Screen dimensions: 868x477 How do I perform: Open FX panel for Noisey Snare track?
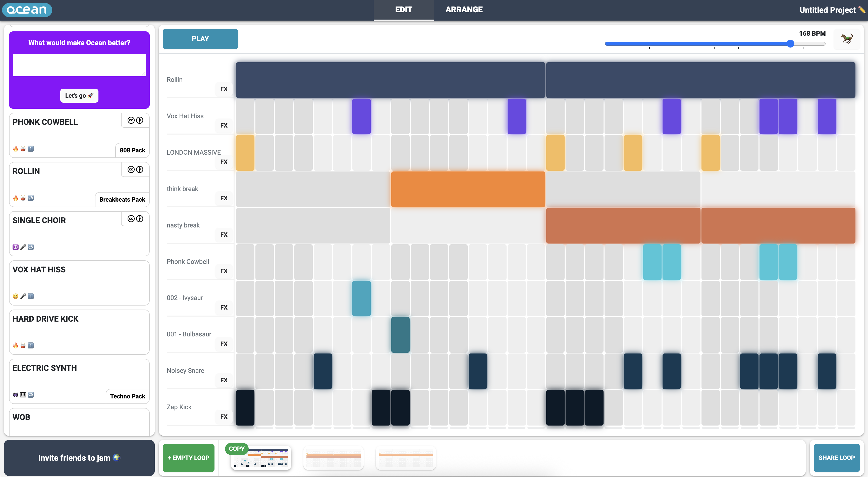(x=224, y=380)
